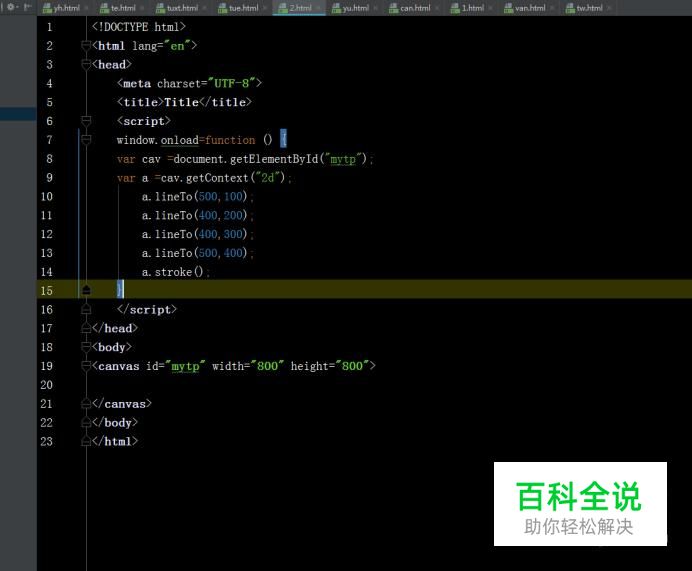This screenshot has width=692, height=571.
Task: Click the closing script fold marker on line 16
Action: [x=86, y=309]
